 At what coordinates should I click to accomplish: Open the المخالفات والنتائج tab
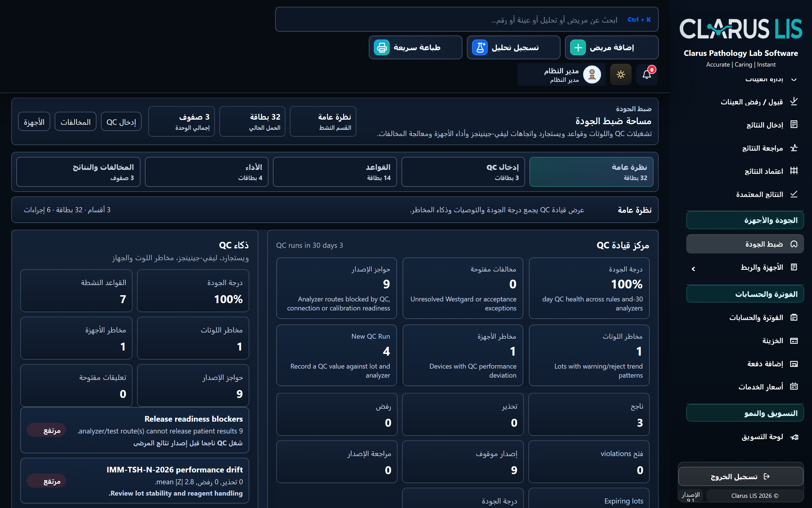pos(78,172)
